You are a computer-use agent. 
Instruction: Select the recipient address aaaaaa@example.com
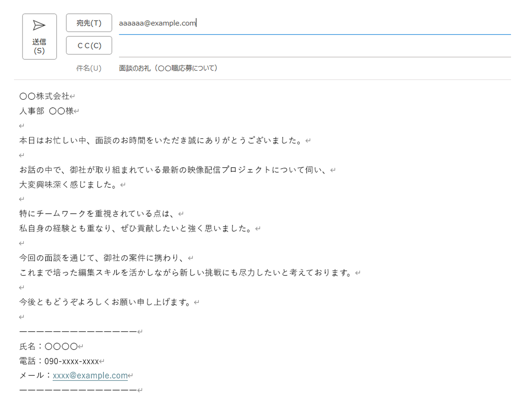157,23
